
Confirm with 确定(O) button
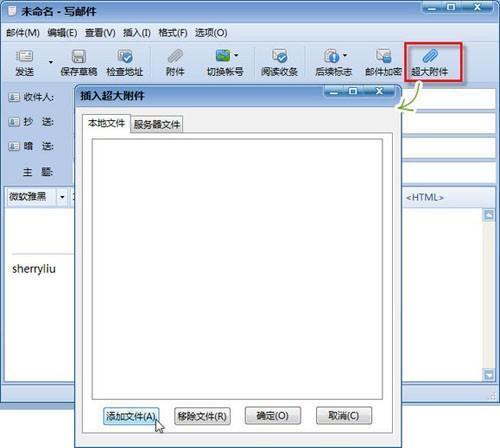tap(273, 416)
